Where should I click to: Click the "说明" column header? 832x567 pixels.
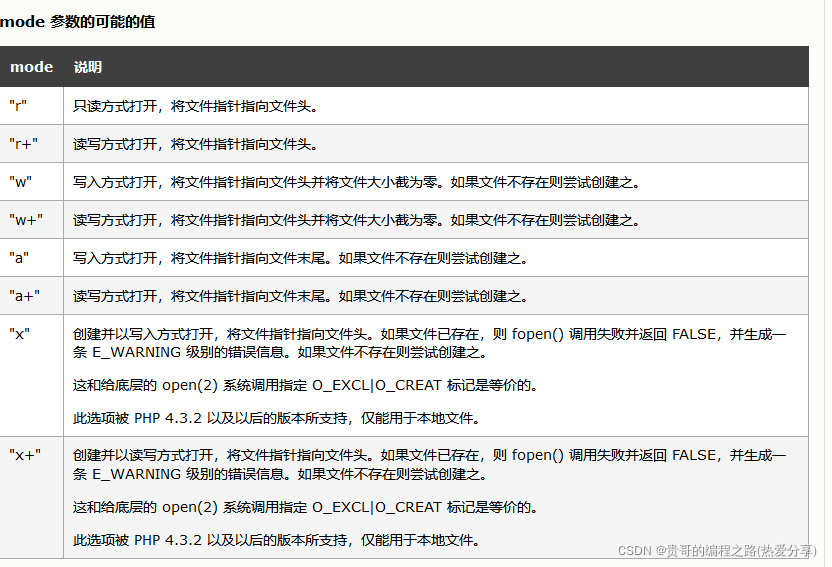[x=88, y=67]
